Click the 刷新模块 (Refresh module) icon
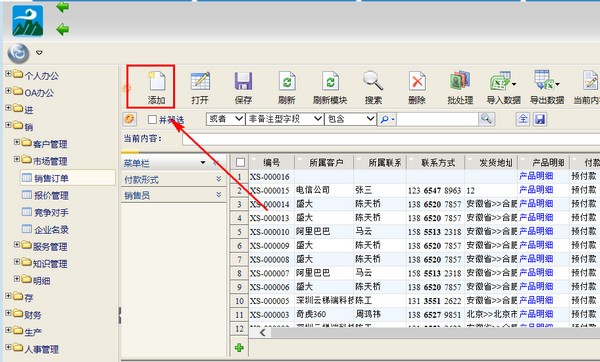600x362 pixels. click(330, 81)
